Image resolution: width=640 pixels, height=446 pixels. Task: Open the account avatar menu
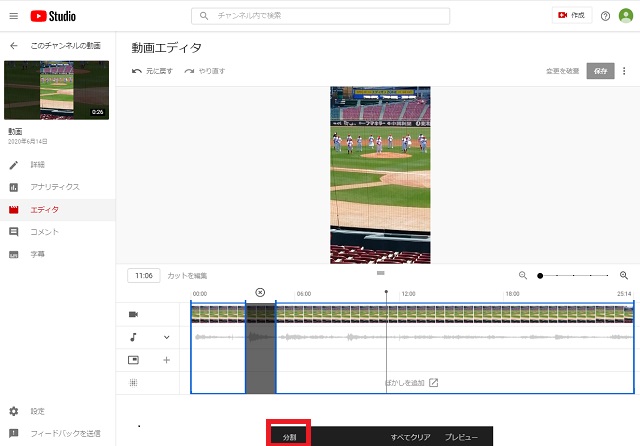click(626, 16)
